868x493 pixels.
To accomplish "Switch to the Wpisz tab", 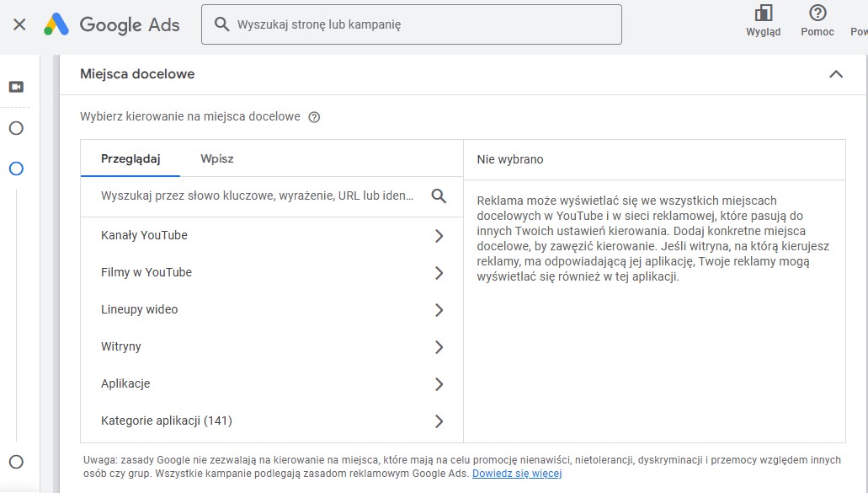I will [x=217, y=158].
